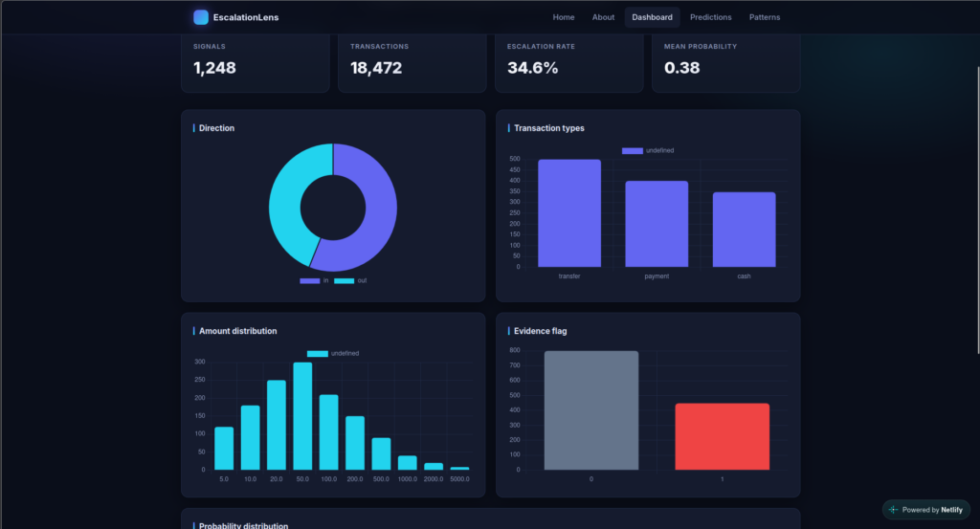
Task: Toggle the 'in' legend swatch in Direction chart
Action: point(309,280)
